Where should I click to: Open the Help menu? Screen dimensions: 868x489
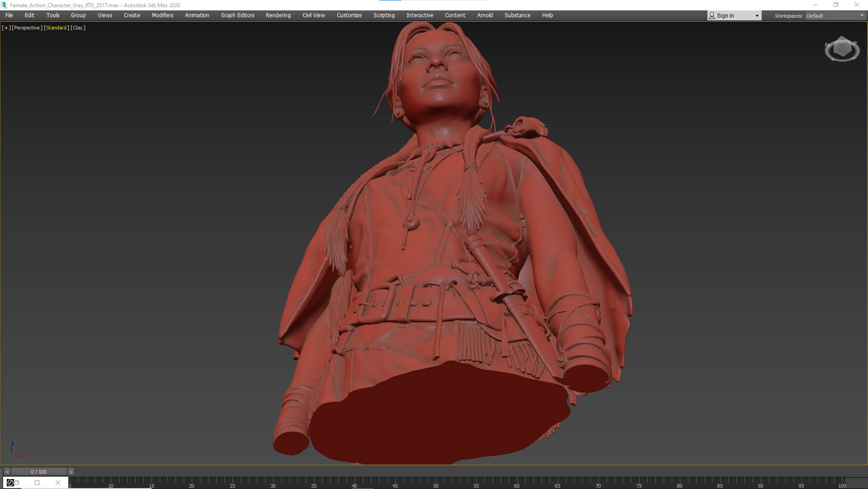547,15
